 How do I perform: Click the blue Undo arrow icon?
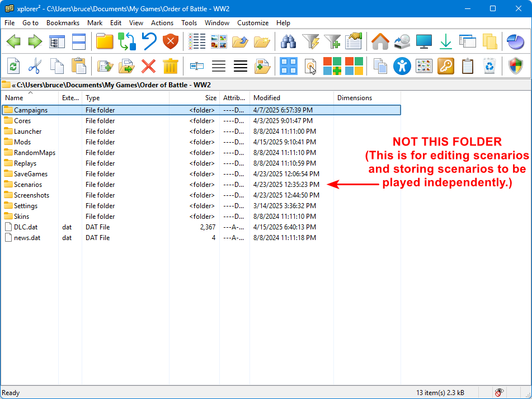tap(149, 42)
